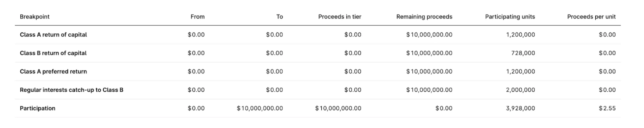Screen dimensions: 644x128
Task: Click the Proceeds in tier column header
Action: pyautogui.click(x=339, y=17)
